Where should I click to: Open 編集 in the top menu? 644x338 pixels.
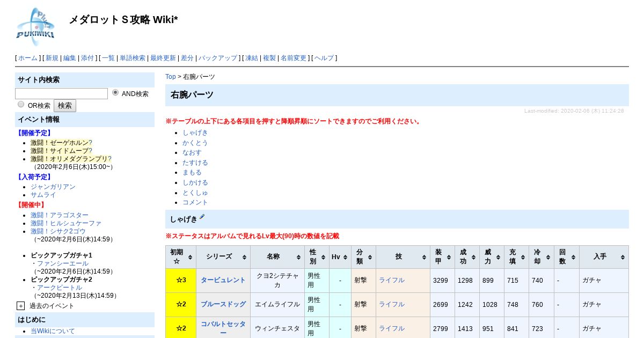tap(70, 58)
